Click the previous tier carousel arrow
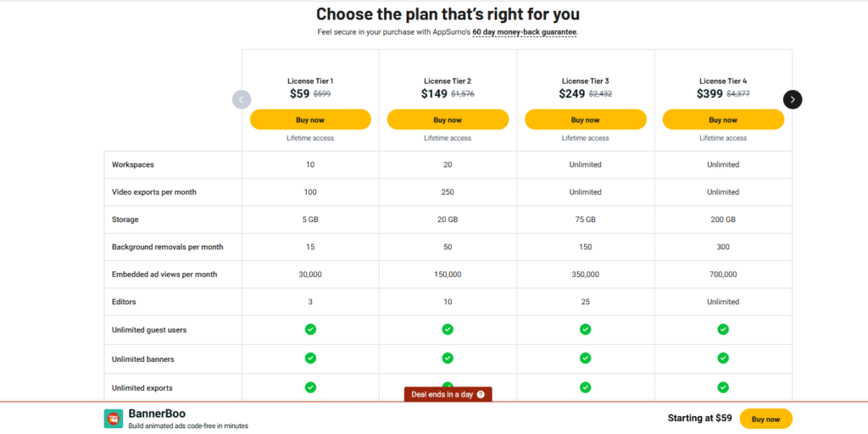Screen dimensions: 868x434 click(242, 100)
